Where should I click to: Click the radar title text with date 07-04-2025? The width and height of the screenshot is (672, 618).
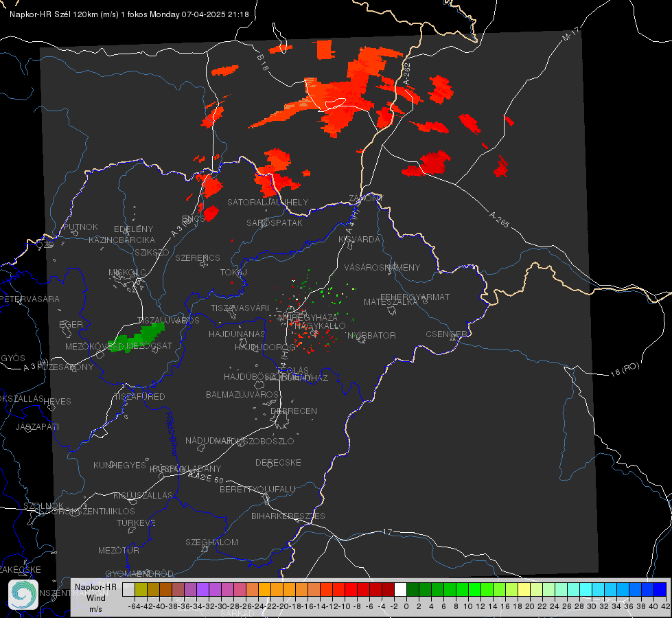pyautogui.click(x=129, y=14)
